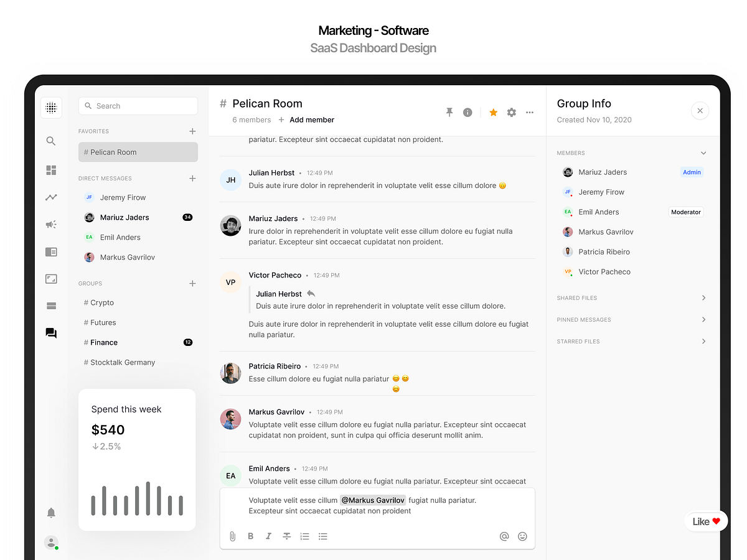Expand the Shared Files section
This screenshot has height=560, width=747.
click(x=703, y=297)
